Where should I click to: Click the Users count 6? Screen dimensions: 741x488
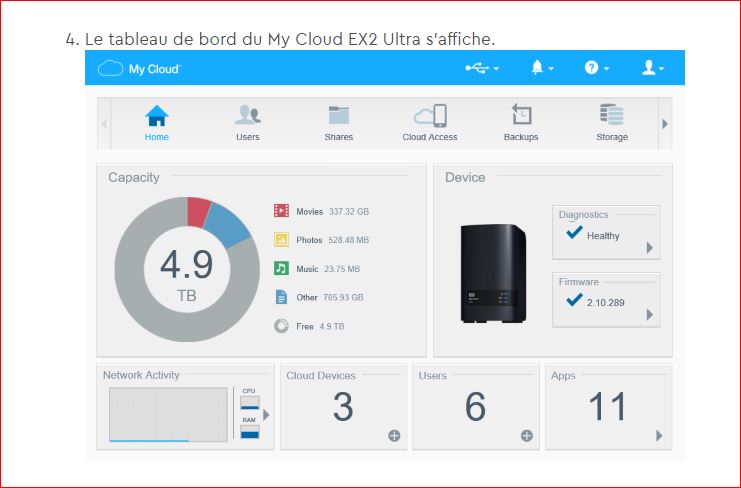pyautogui.click(x=475, y=406)
